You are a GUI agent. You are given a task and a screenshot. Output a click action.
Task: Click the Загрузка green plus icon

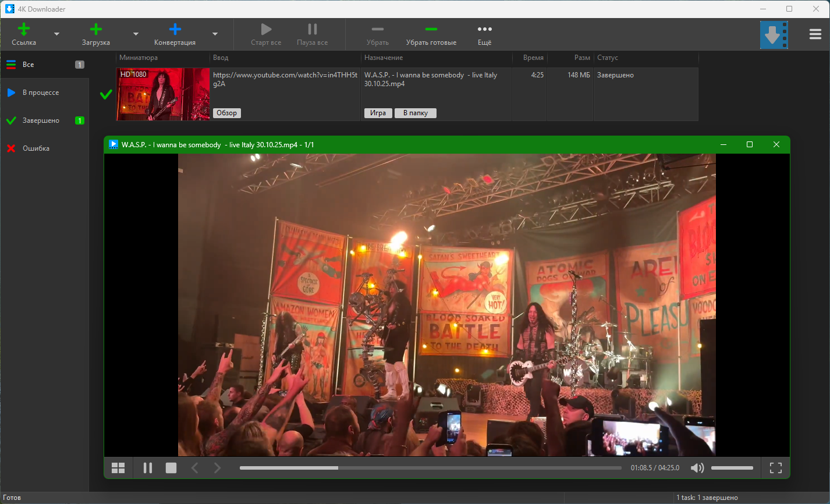(96, 30)
